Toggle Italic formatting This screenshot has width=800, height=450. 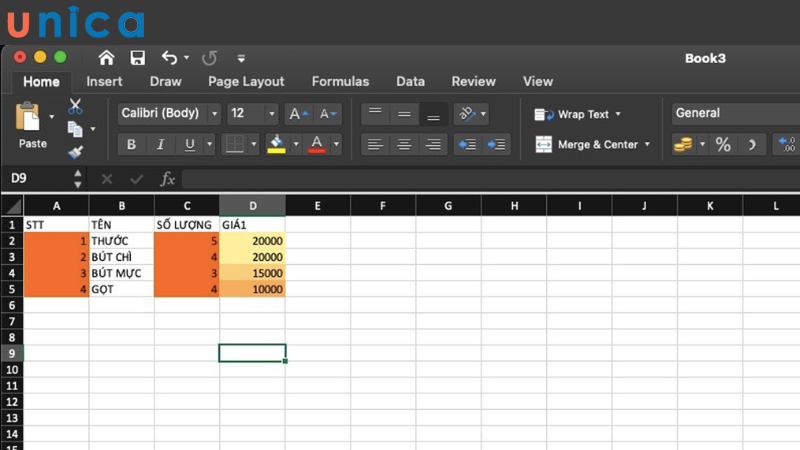click(x=160, y=145)
